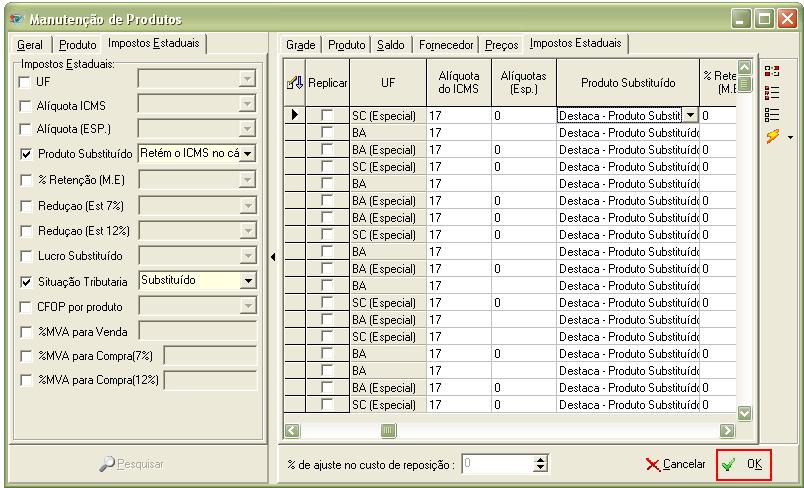Viewport: 804px width, 488px height.
Task: Switch to the Saldo tab
Action: (x=391, y=45)
